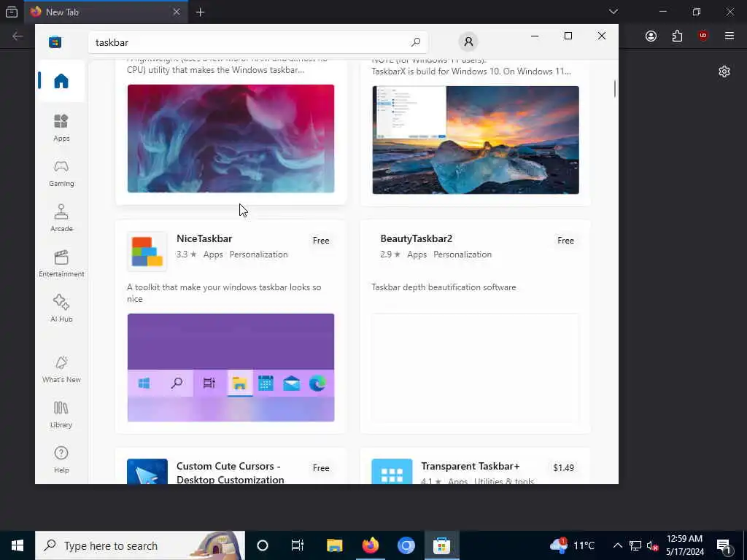Open the notification center icon
This screenshot has width=747, height=560.
coord(724,545)
